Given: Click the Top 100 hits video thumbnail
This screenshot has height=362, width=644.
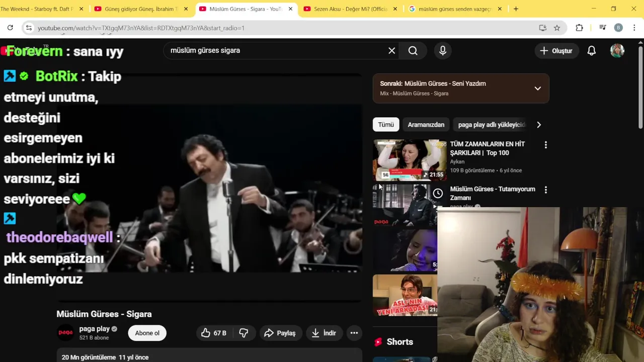Looking at the screenshot, I should [x=410, y=160].
